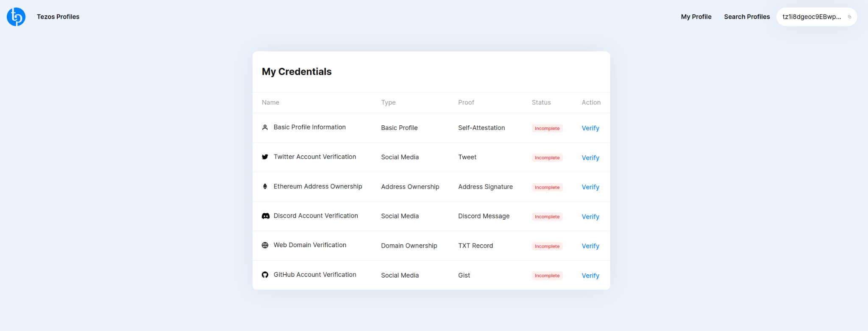Select 'Twitter Account Verification' name text
The width and height of the screenshot is (868, 331).
pyautogui.click(x=314, y=157)
